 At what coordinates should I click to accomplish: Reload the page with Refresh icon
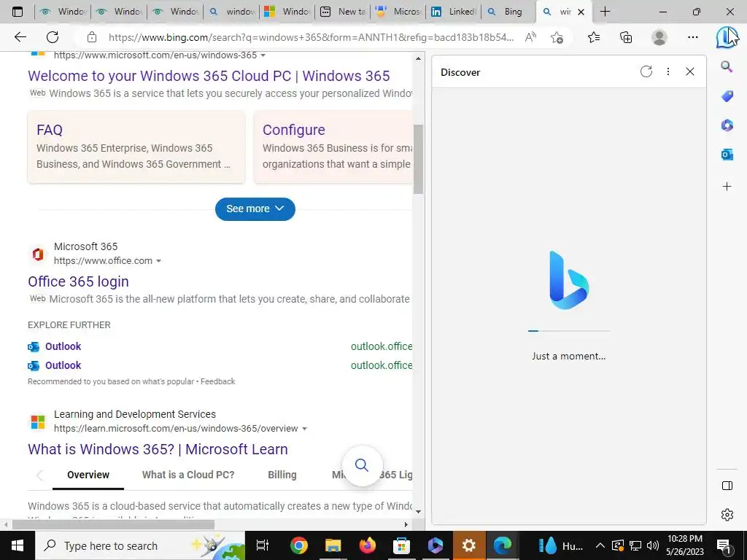[53, 37]
